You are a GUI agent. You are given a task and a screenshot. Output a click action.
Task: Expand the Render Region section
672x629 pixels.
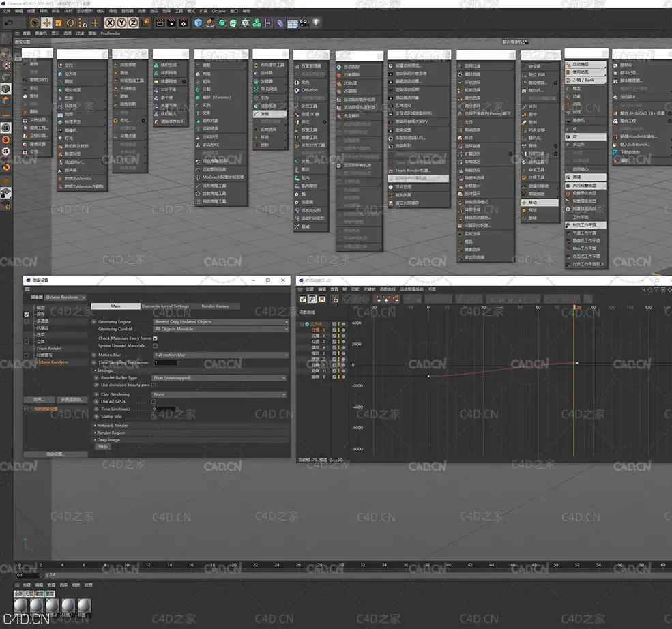110,433
